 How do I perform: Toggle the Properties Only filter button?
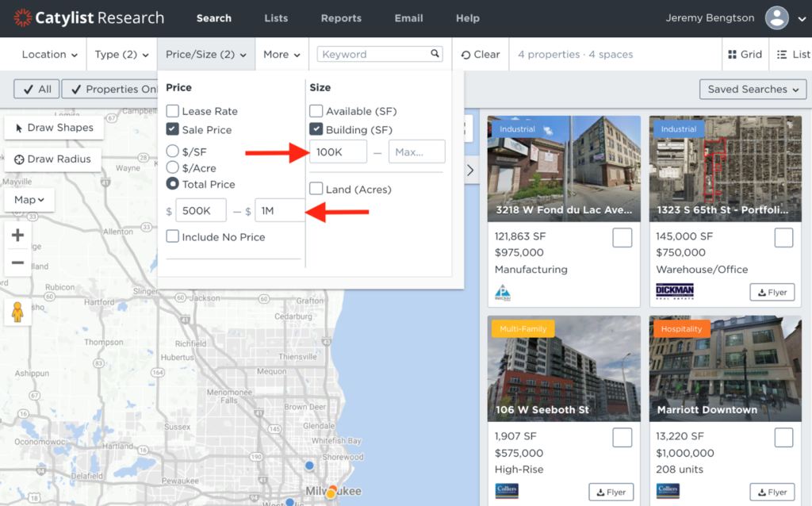point(109,89)
